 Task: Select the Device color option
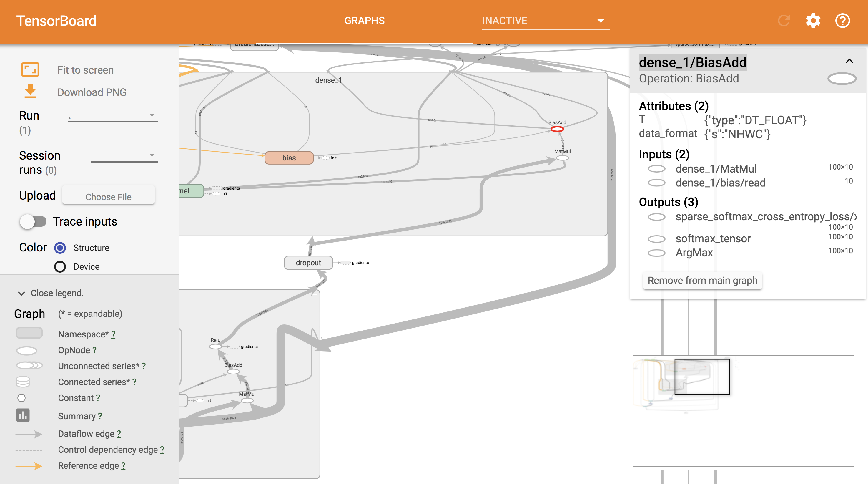[60, 267]
